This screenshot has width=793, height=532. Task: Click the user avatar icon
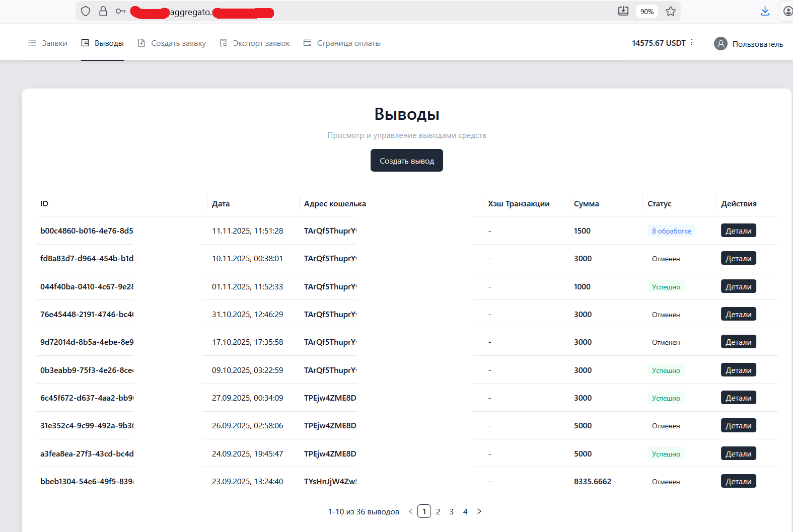tap(720, 44)
